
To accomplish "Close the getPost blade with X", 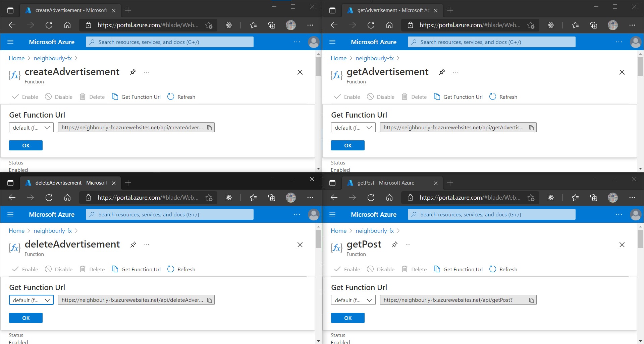I will click(x=622, y=245).
